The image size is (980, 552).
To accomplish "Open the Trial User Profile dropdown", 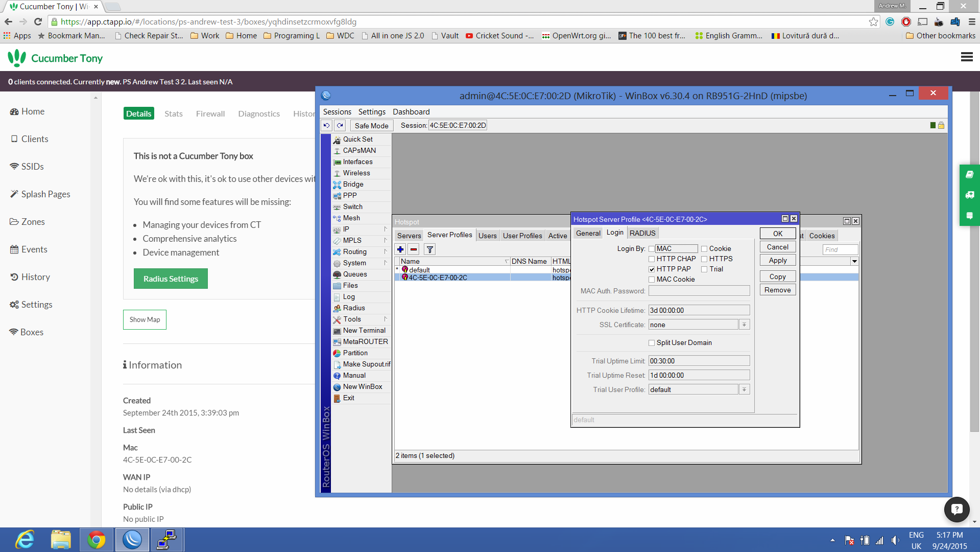I will point(744,389).
